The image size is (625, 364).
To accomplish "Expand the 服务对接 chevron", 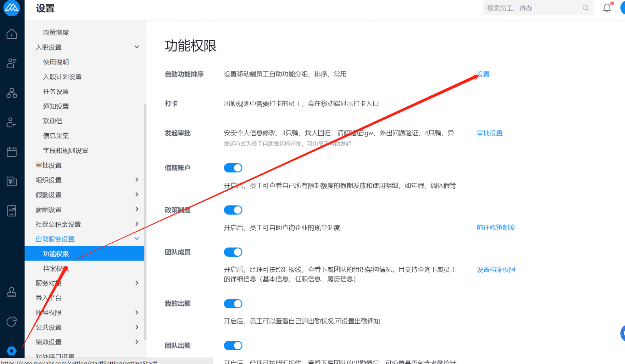I will click(137, 283).
